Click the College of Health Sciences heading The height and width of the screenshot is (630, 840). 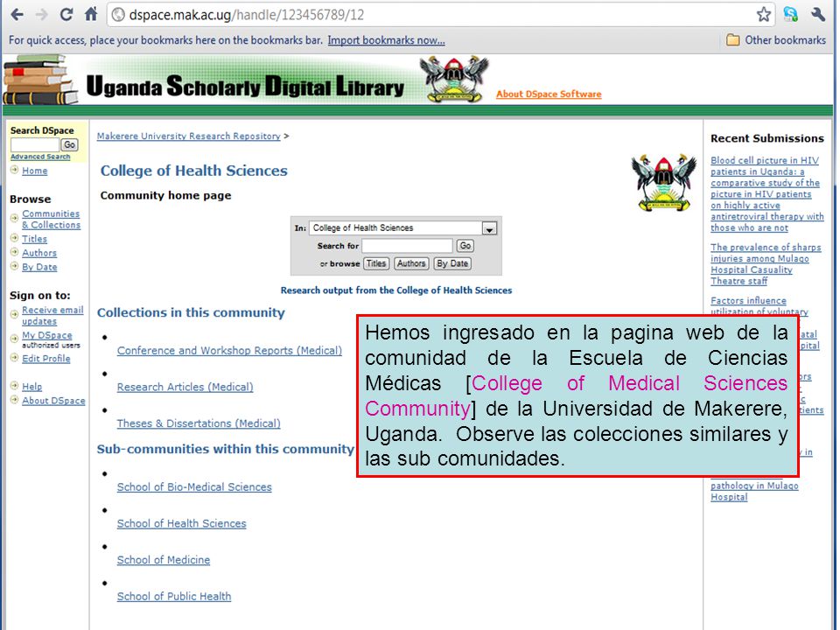click(194, 171)
